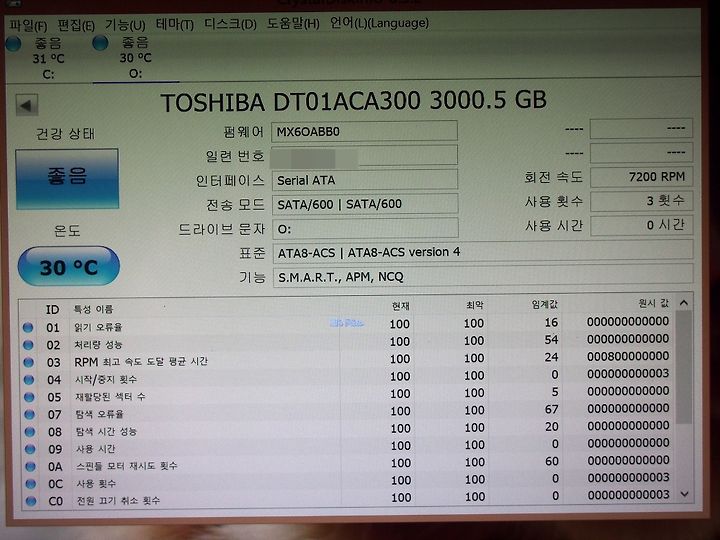
Task: Open the 테마(T) menu
Action: coord(174,23)
